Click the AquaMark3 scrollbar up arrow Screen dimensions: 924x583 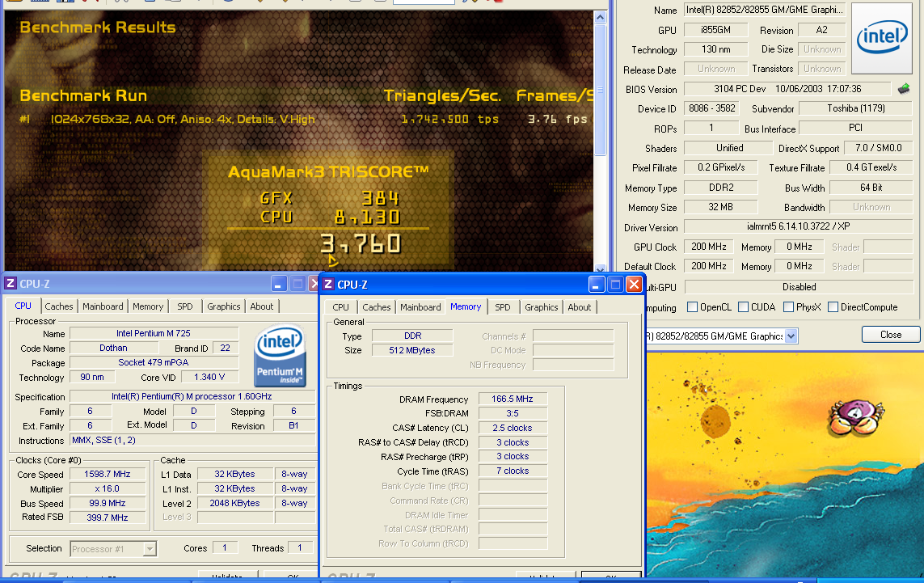point(600,17)
